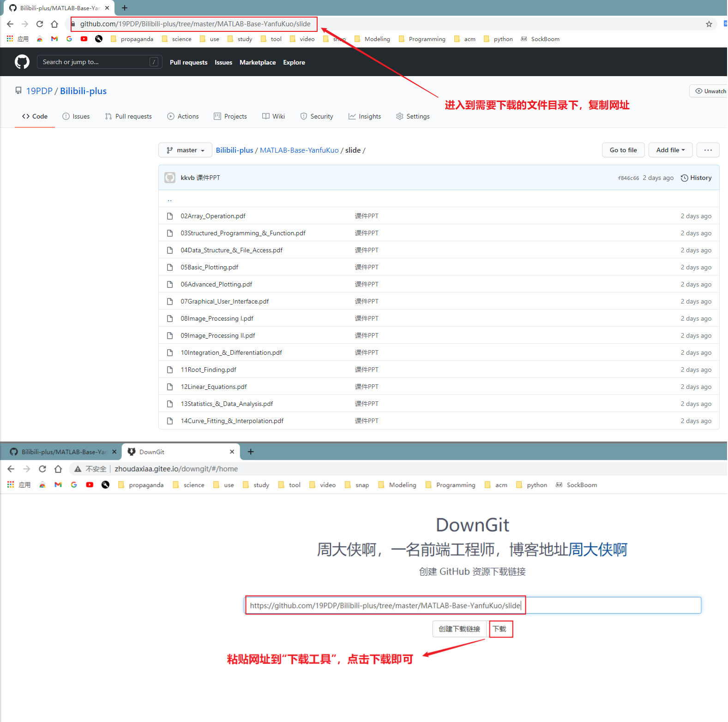This screenshot has height=722, width=728.
Task: Go back in the top browser window
Action: [x=10, y=24]
